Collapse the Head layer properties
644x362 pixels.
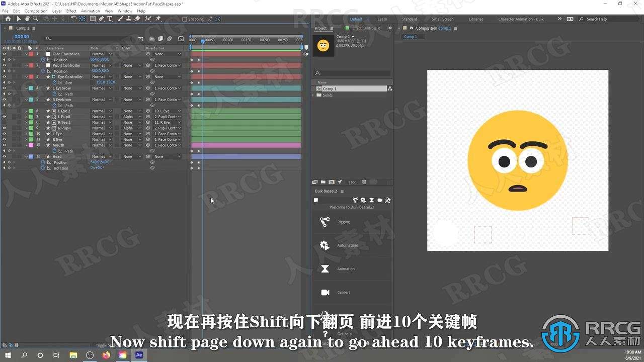click(27, 156)
